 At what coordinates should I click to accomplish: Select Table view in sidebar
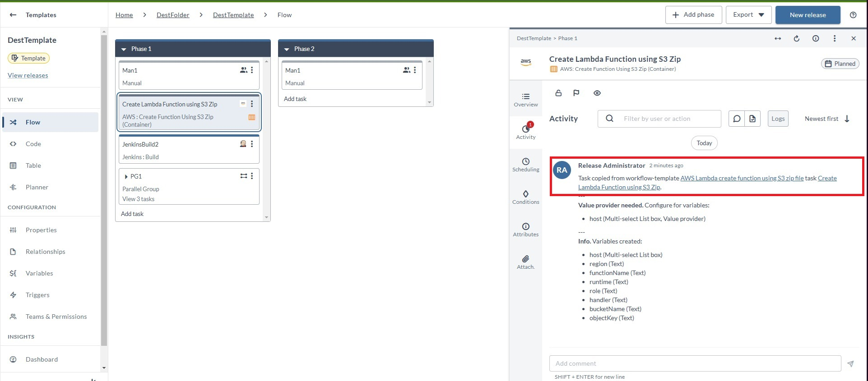click(50, 165)
